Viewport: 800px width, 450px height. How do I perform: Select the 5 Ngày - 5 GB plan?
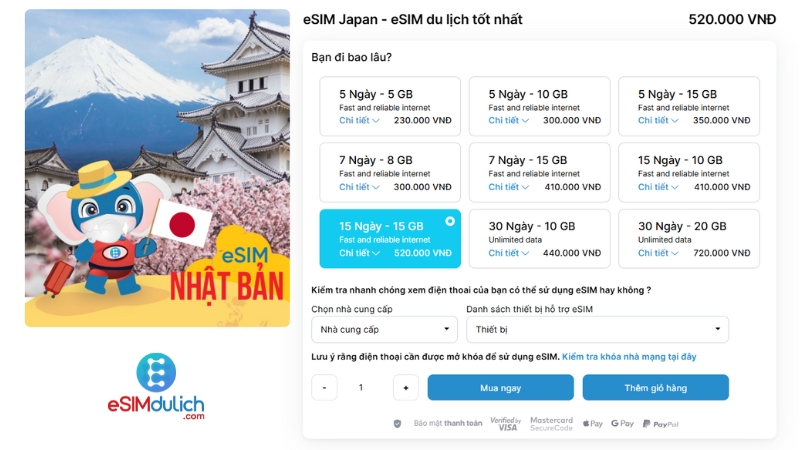(390, 107)
